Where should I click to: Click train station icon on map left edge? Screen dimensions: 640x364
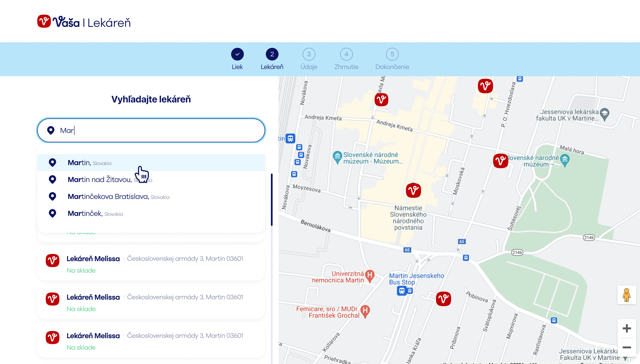coord(290,138)
